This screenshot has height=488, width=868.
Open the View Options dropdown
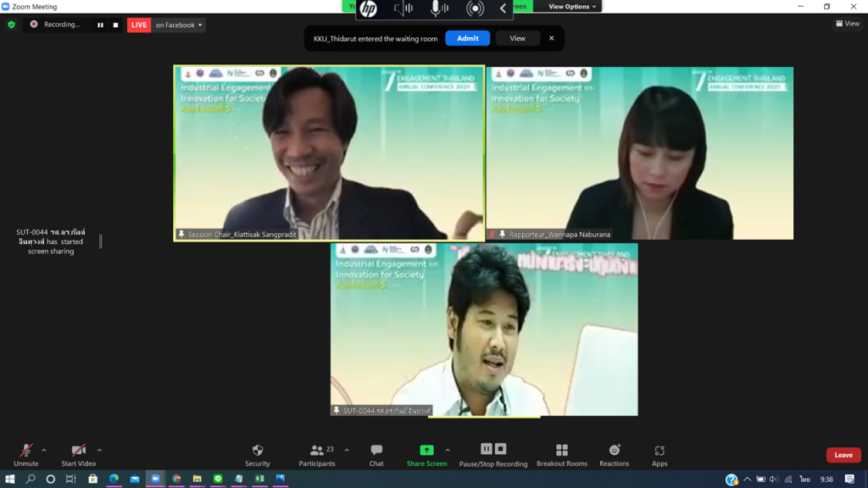(x=572, y=7)
